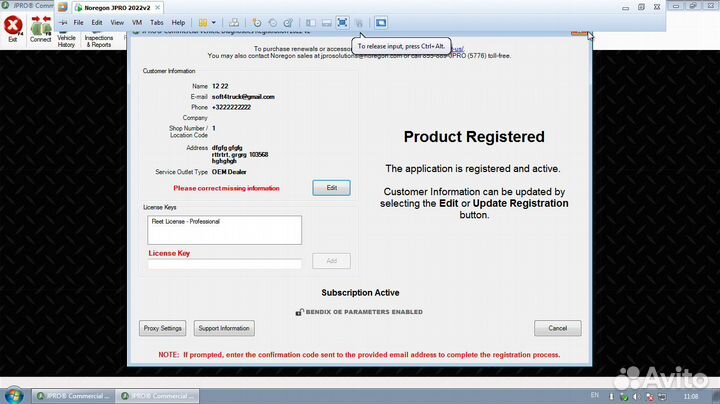Viewport: 720px width, 404px height.
Task: Open the VM menu
Action: click(x=137, y=22)
